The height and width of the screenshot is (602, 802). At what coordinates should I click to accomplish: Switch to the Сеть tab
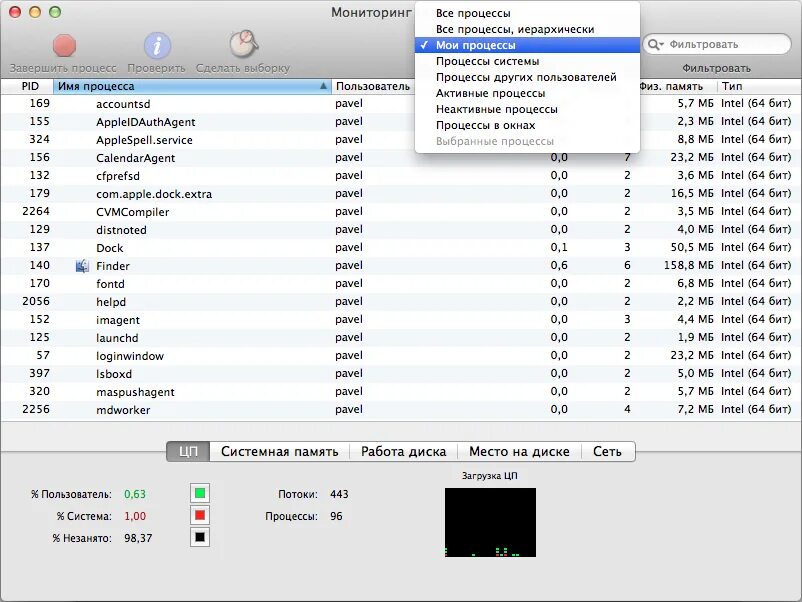pos(608,452)
